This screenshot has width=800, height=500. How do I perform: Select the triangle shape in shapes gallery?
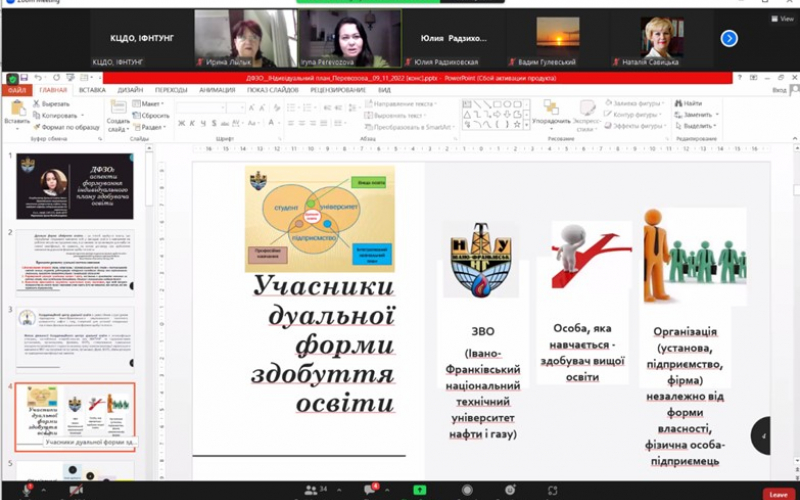(467, 114)
